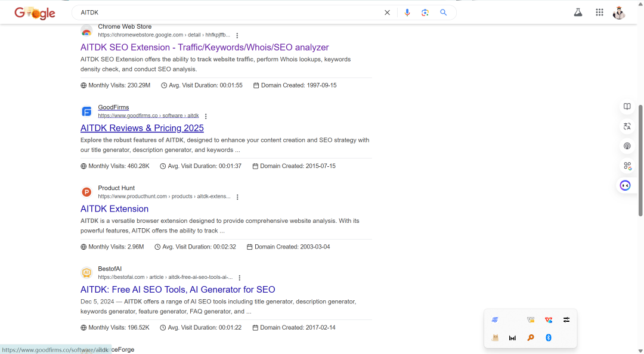Click the black M tray icon
644x354 pixels.
512,338
